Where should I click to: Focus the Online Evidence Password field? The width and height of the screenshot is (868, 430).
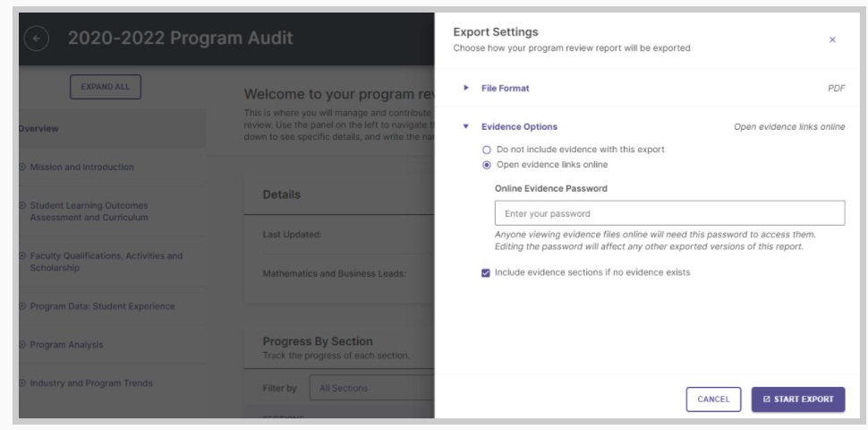(x=670, y=213)
